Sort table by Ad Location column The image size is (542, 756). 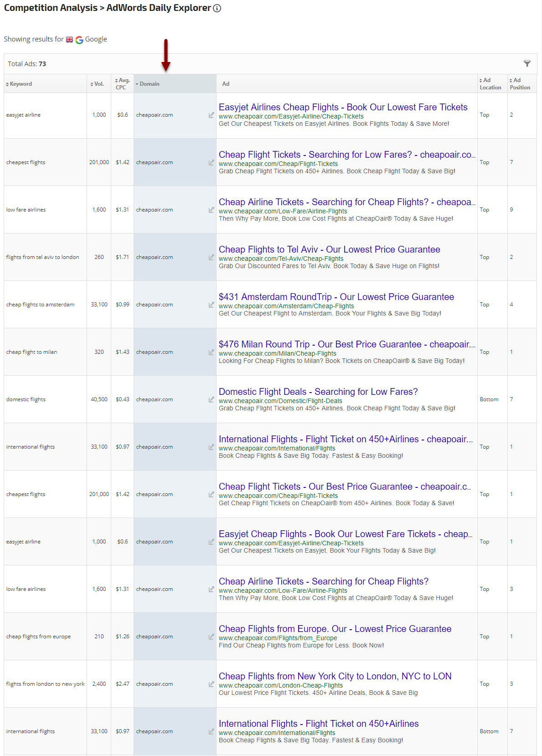click(x=490, y=84)
